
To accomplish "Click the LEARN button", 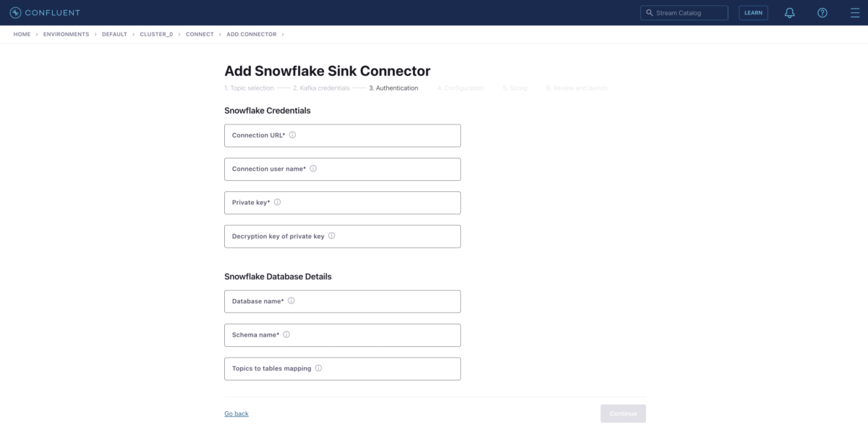I will pyautogui.click(x=753, y=12).
